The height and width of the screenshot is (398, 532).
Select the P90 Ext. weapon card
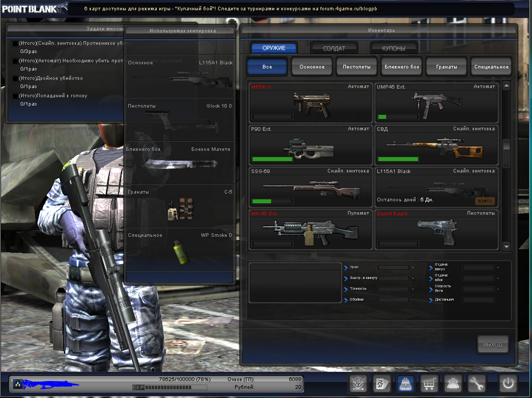tap(310, 145)
